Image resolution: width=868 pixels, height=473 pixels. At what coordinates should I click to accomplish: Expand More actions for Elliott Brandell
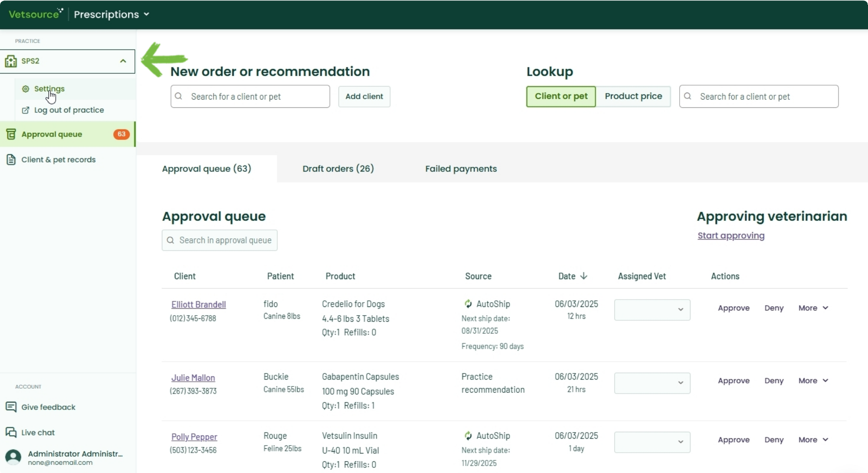click(x=813, y=308)
